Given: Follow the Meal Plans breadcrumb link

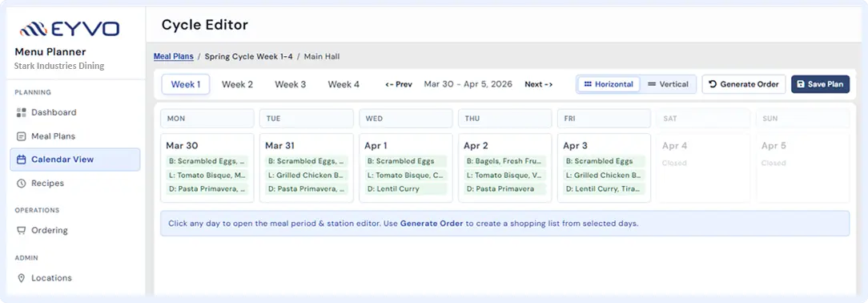Looking at the screenshot, I should click(174, 56).
